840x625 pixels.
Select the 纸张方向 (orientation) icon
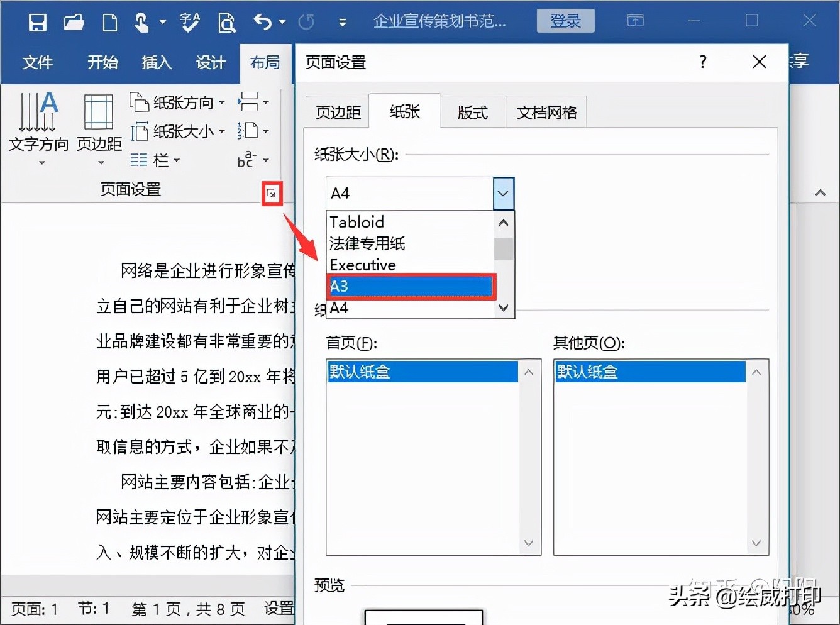tap(178, 102)
